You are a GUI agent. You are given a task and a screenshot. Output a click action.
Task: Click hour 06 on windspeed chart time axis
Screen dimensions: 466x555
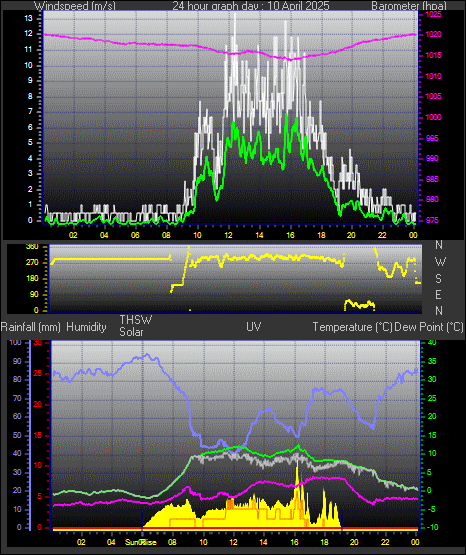[x=135, y=235]
